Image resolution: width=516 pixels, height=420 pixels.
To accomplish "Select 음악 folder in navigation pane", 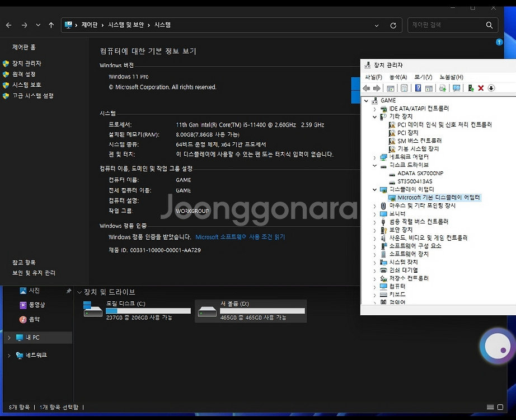I will [34, 320].
